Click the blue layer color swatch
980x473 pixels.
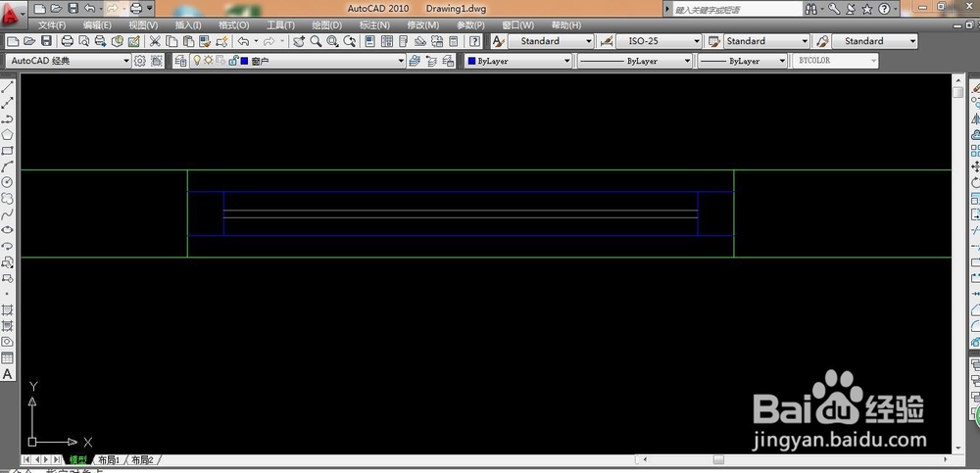[x=244, y=61]
